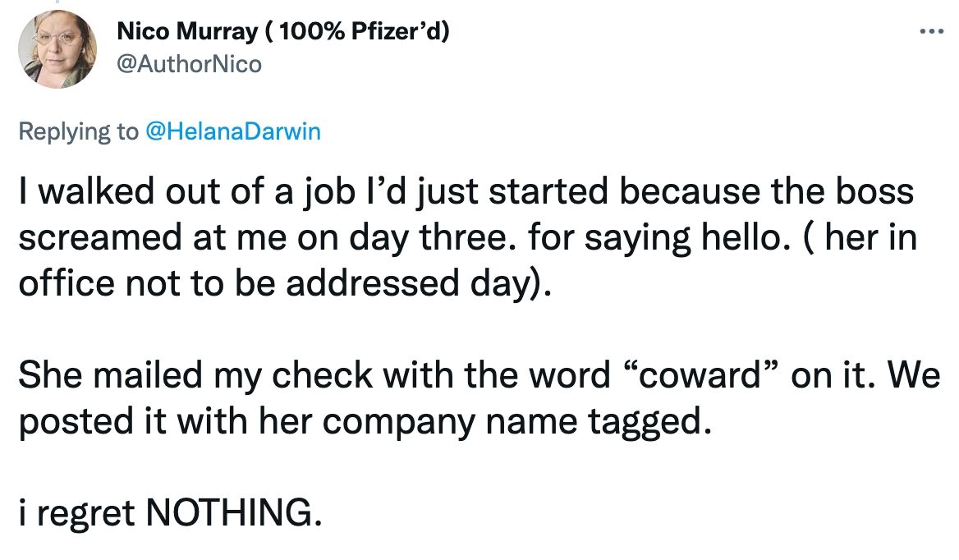Viewport: 959px width, 560px height.
Task: Click the line beginning "screamed at me"
Action: click(x=466, y=238)
